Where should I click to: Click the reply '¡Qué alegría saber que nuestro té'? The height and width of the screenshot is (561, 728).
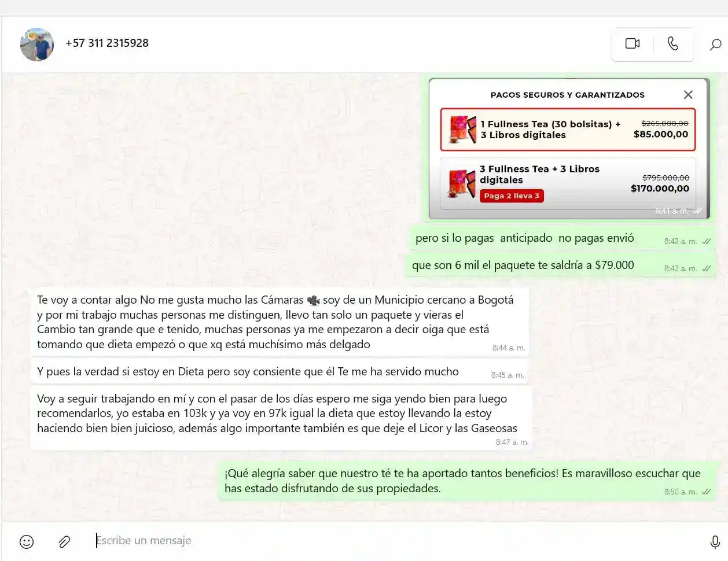[462, 481]
